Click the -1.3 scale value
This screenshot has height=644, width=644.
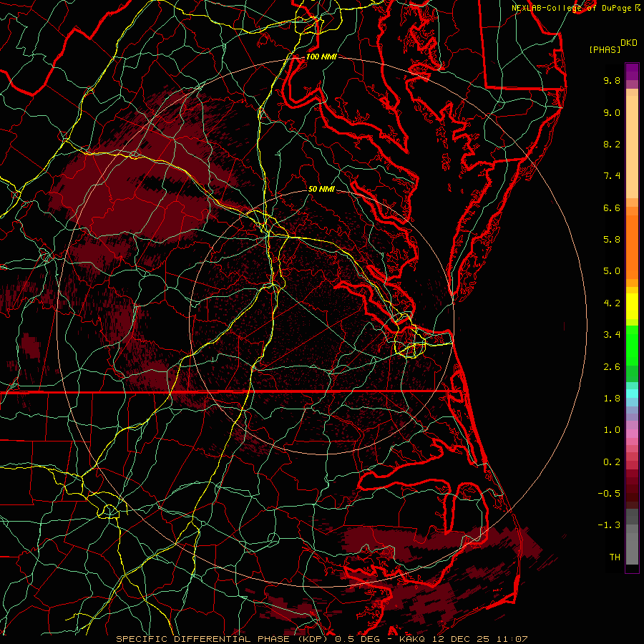(x=609, y=525)
